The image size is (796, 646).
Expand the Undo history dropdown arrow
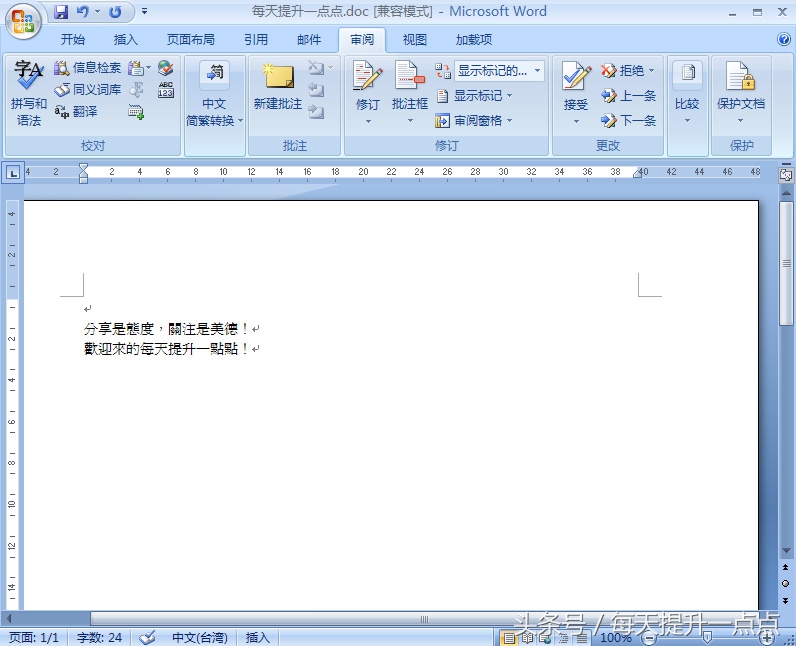(97, 11)
